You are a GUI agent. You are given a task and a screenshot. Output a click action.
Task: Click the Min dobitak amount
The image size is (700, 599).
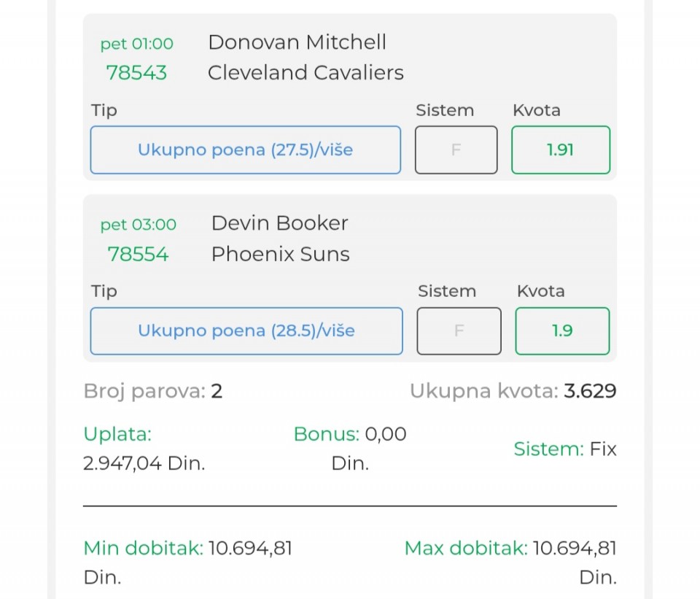click(x=250, y=549)
